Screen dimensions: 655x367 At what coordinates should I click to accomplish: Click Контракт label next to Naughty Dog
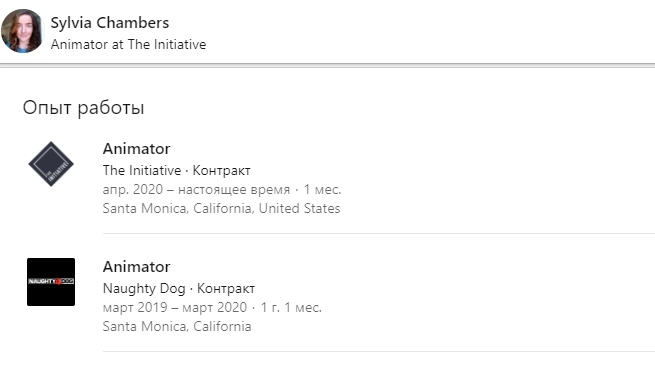(226, 288)
